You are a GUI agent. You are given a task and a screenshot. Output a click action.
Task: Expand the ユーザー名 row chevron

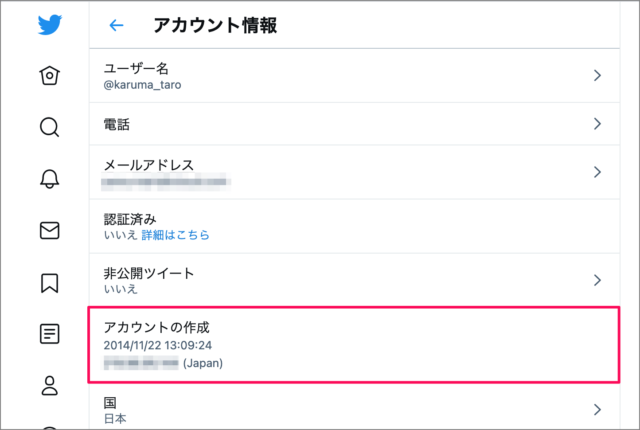pos(597,75)
